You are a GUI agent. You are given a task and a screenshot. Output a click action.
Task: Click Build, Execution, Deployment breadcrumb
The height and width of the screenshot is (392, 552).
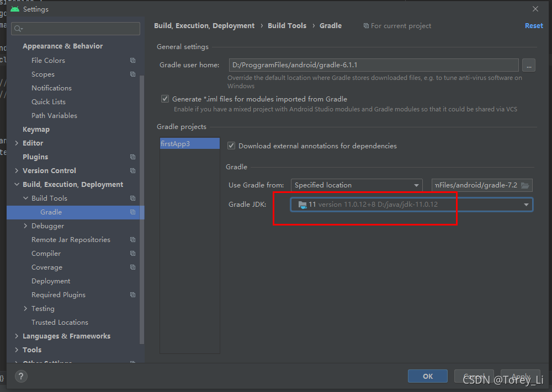pyautogui.click(x=204, y=26)
